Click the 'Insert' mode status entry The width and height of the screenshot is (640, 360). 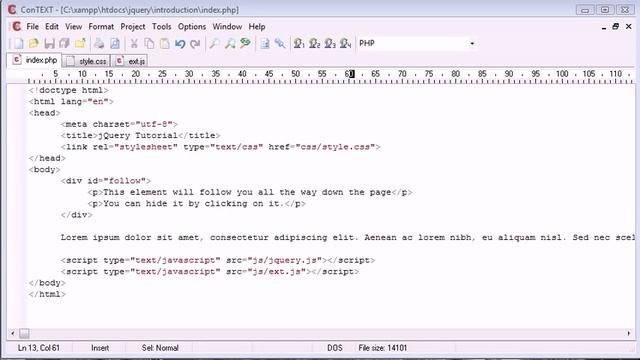click(x=100, y=348)
